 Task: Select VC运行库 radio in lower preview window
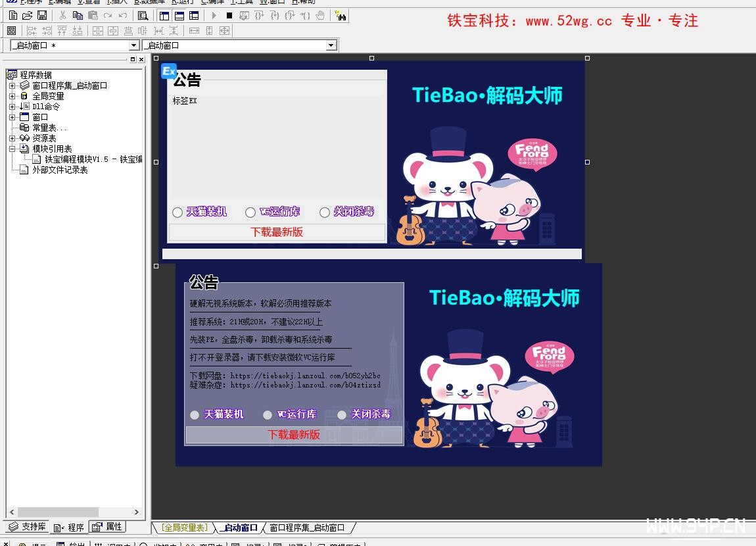(268, 415)
